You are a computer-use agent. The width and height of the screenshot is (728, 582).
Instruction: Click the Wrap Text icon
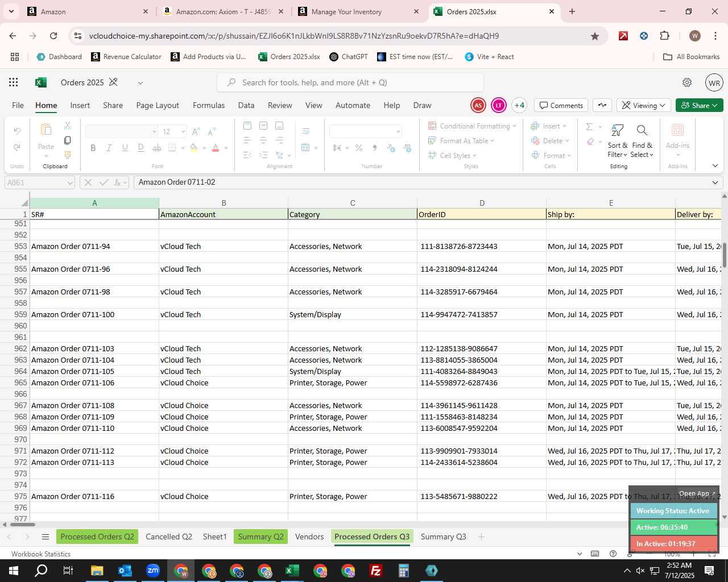click(305, 131)
